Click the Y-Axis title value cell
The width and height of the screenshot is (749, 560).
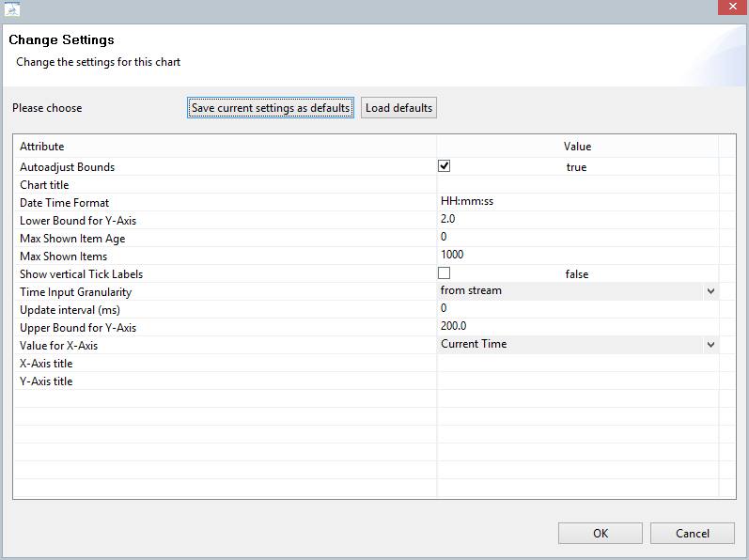click(577, 381)
